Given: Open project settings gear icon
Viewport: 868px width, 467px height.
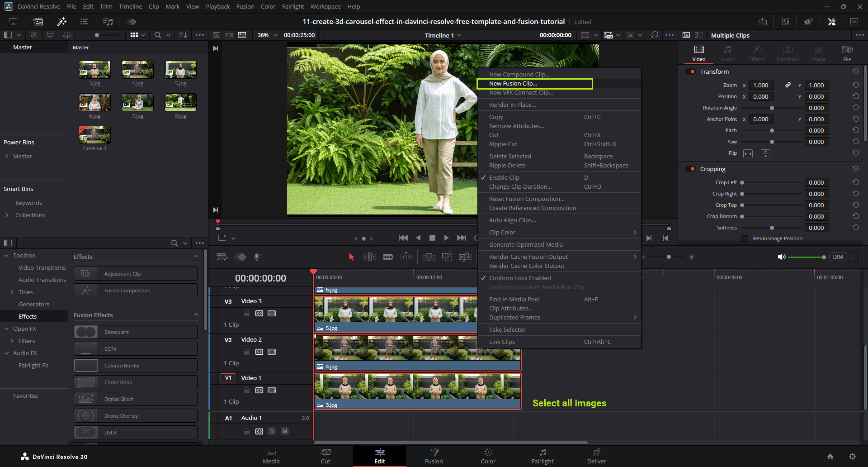Looking at the screenshot, I should [852, 457].
